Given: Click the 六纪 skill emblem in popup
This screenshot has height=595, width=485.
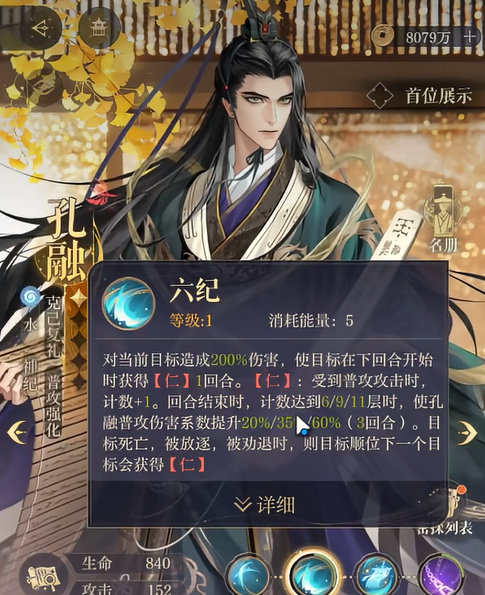Looking at the screenshot, I should [129, 304].
